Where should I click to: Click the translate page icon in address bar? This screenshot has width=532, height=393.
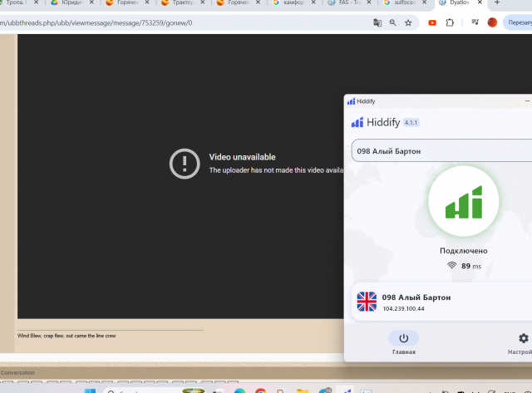point(378,22)
